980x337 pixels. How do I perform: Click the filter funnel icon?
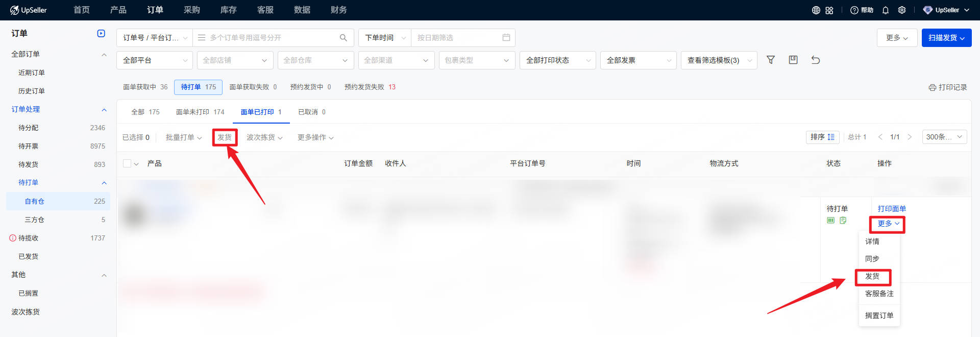771,60
